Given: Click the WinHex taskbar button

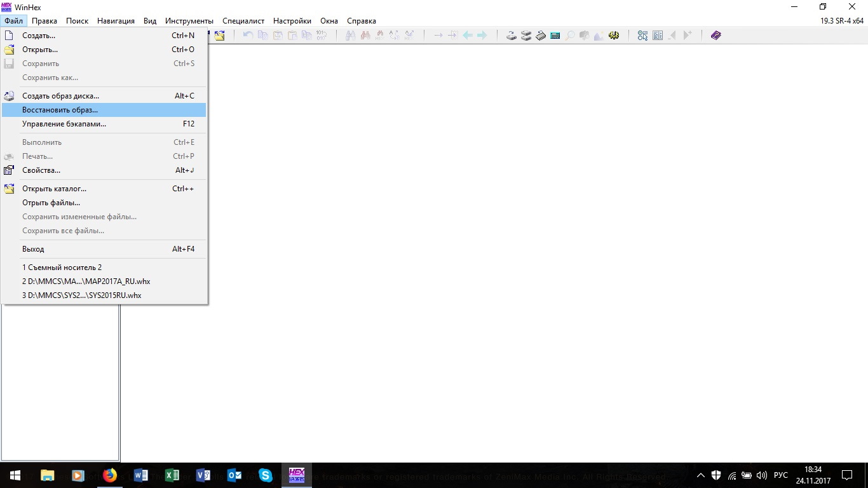Looking at the screenshot, I should tap(297, 475).
